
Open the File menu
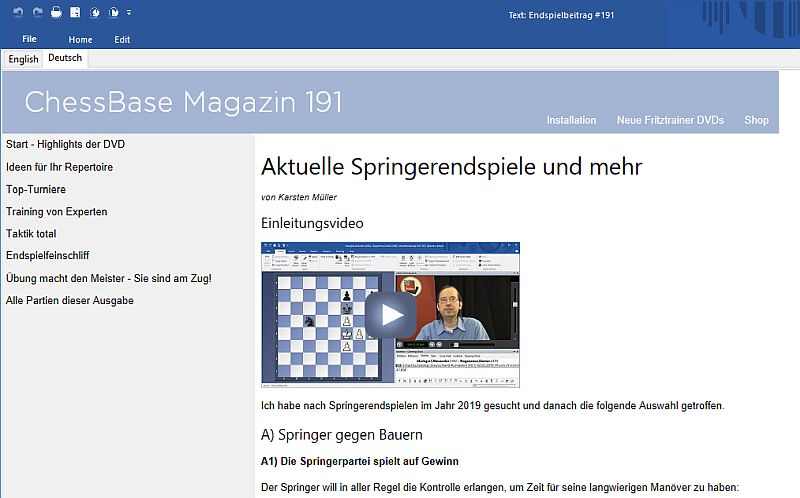coord(29,39)
